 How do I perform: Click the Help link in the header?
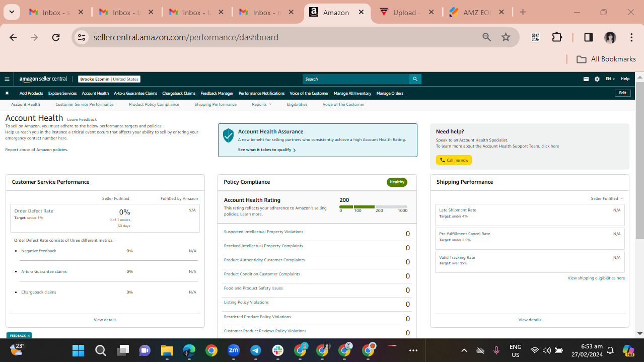625,79
